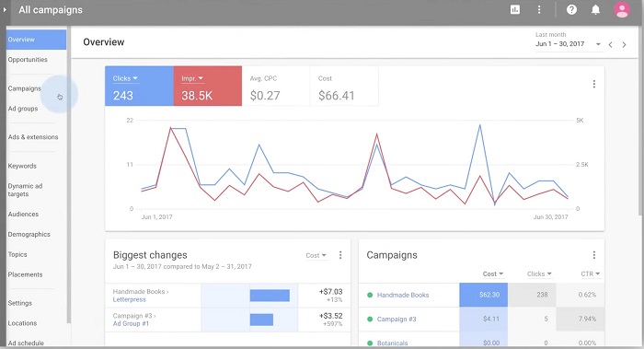The image size is (644, 349).
Task: Click the All campaigns title
Action: [51, 10]
